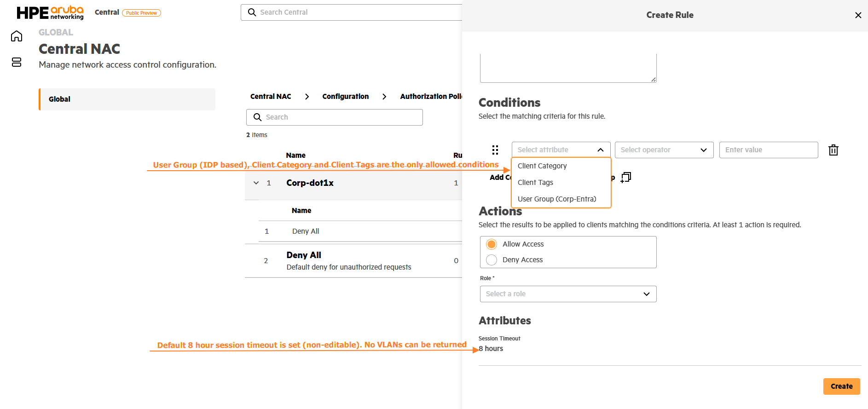Click the Deny All rule under Corp-dot1x

(306, 231)
